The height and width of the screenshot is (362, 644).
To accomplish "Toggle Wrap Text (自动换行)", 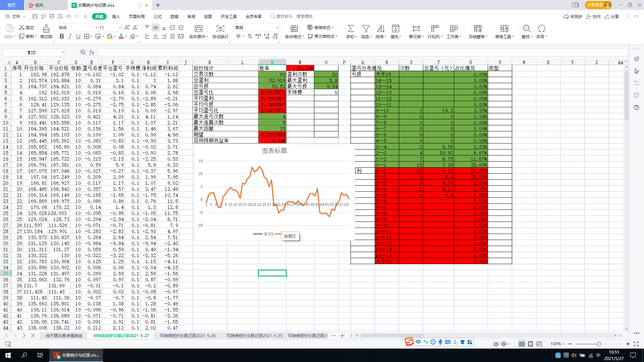I will point(220,32).
